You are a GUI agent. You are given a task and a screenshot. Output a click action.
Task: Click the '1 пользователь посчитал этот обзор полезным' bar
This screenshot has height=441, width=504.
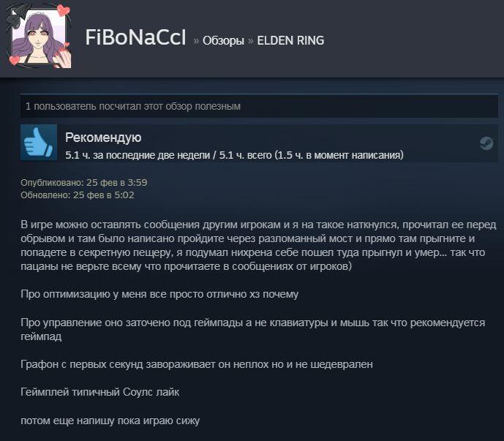pyautogui.click(x=260, y=106)
